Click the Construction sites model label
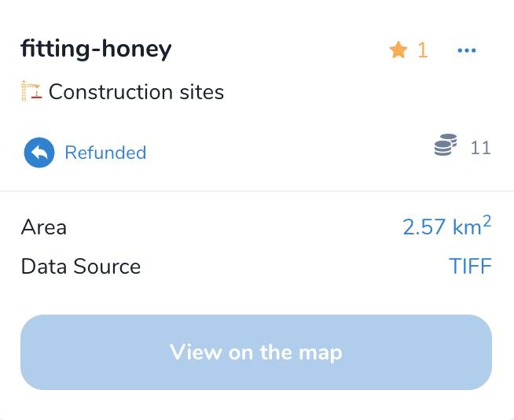The image size is (514, 420). click(137, 91)
